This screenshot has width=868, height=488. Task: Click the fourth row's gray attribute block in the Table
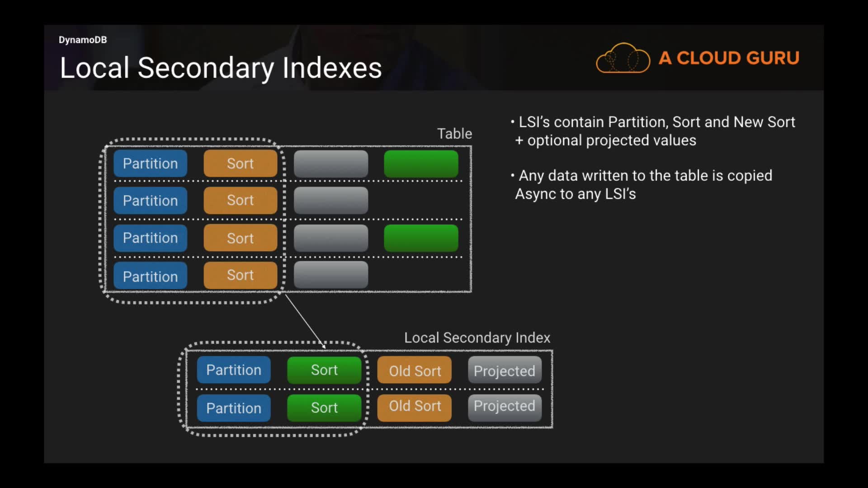pos(330,275)
